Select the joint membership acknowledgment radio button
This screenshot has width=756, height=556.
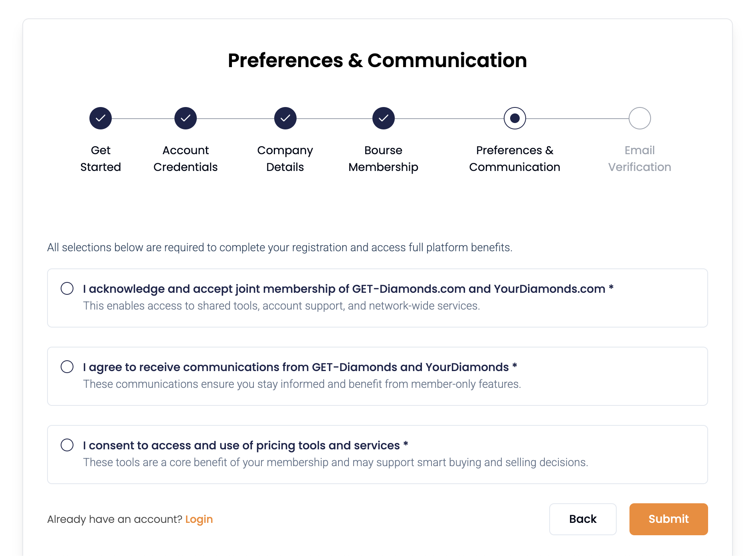point(67,288)
